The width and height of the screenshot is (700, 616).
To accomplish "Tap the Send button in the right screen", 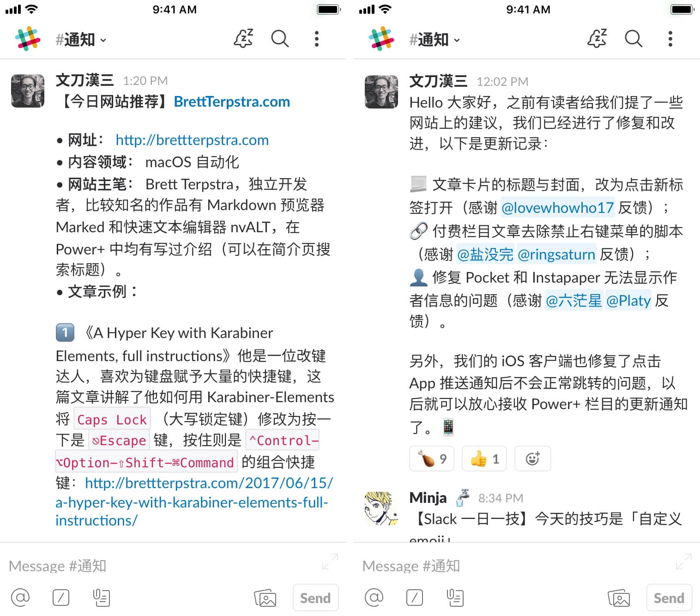I will coord(669,598).
